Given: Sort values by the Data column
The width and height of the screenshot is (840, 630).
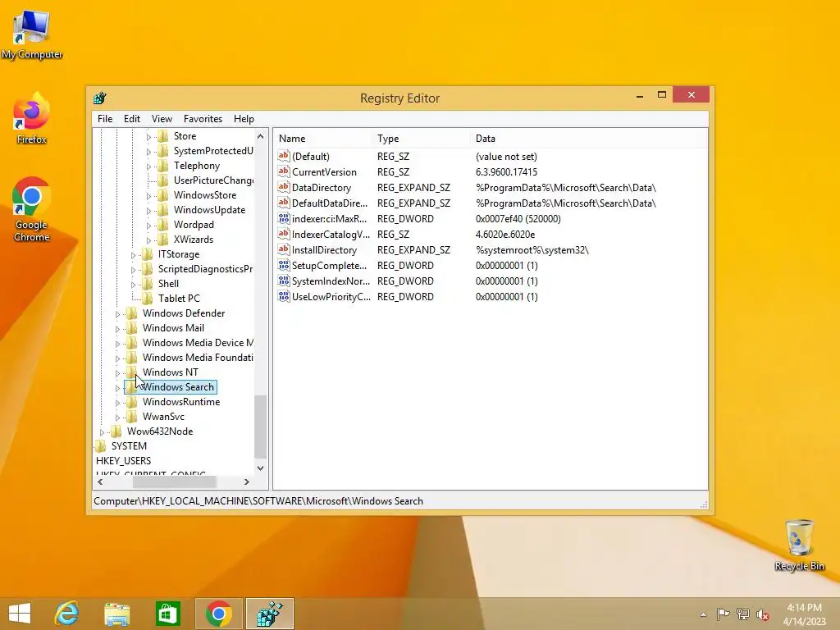Looking at the screenshot, I should click(588, 138).
